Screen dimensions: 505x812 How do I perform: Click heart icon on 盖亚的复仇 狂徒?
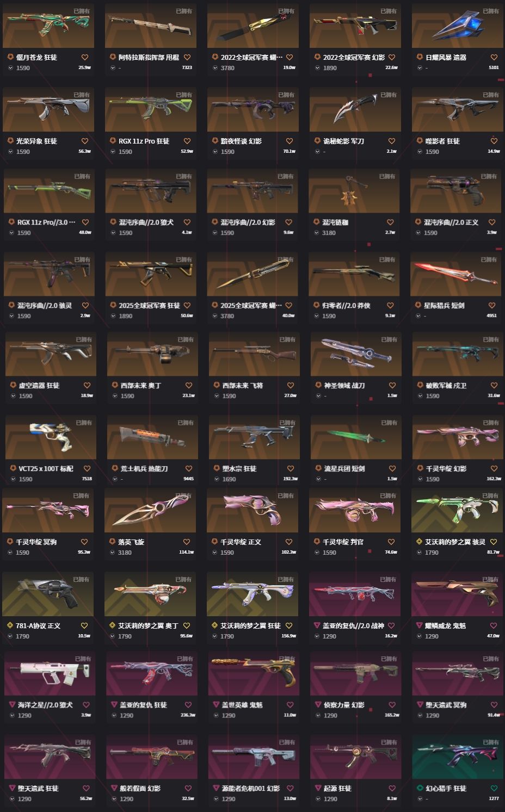(x=188, y=705)
